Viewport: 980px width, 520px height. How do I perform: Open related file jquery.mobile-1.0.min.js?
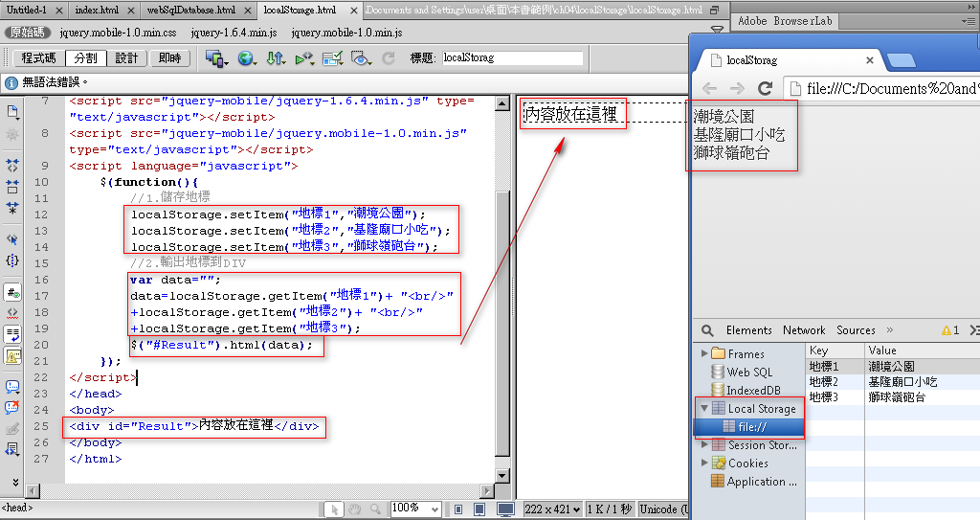346,33
